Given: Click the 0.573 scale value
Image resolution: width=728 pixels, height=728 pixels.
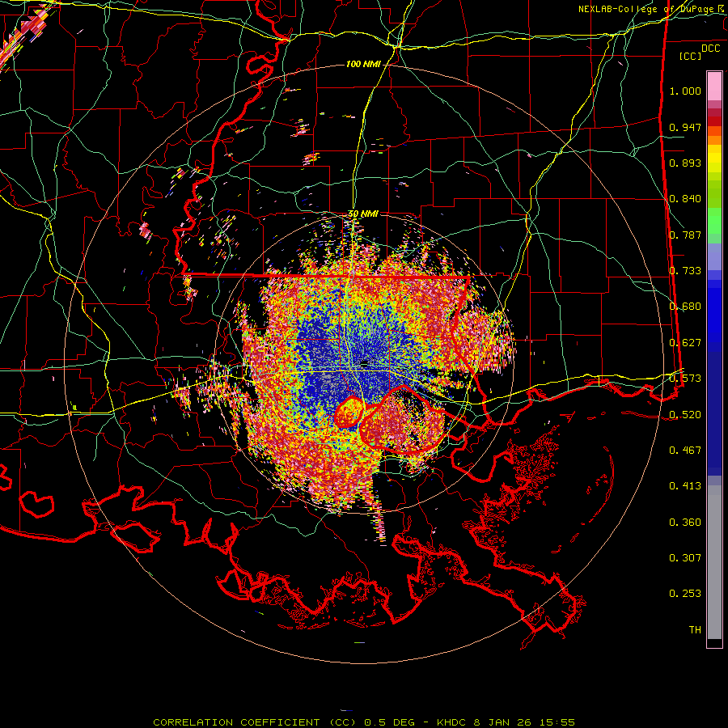Looking at the screenshot, I should coord(685,379).
